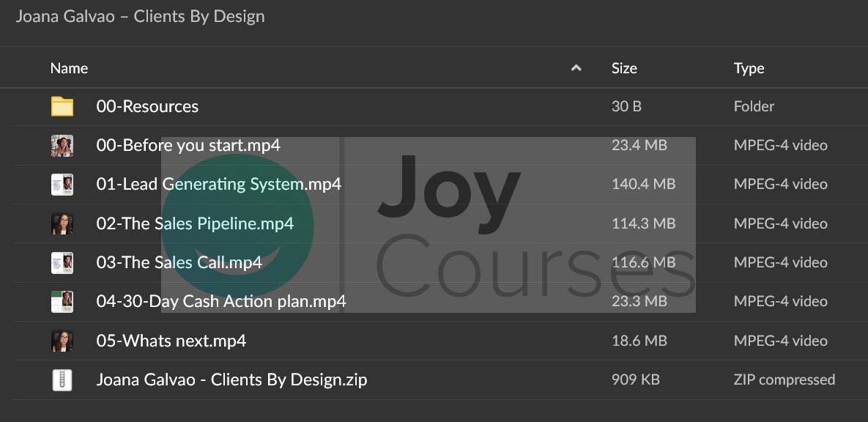The height and width of the screenshot is (422, 868).
Task: Click the 909 KB size value
Action: coord(636,380)
